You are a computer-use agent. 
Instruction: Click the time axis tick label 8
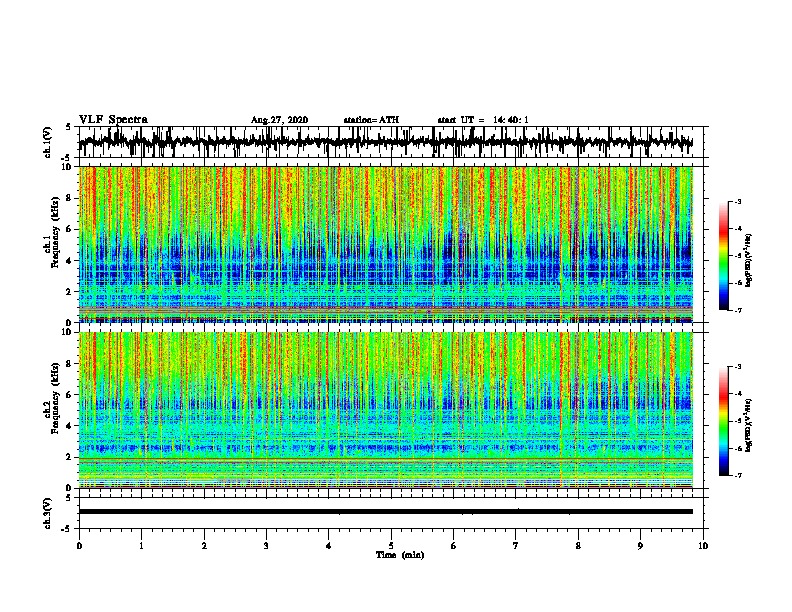click(x=578, y=546)
